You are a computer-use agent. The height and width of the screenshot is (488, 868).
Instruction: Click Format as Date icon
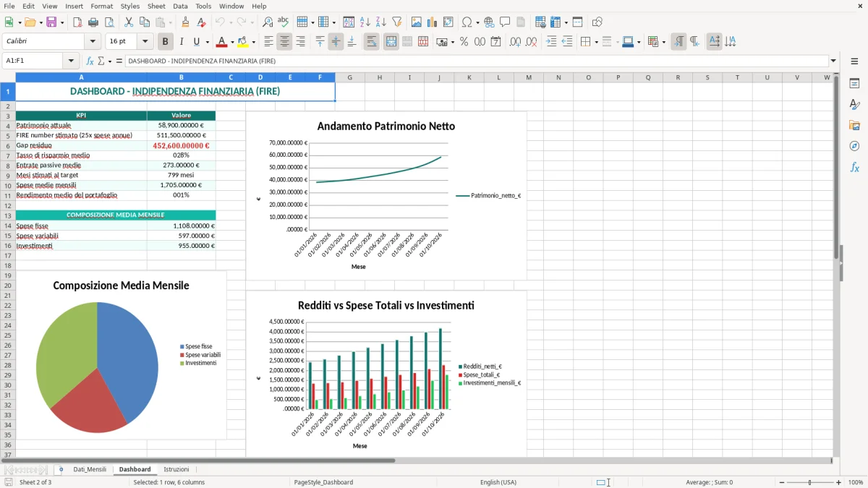pyautogui.click(x=495, y=42)
